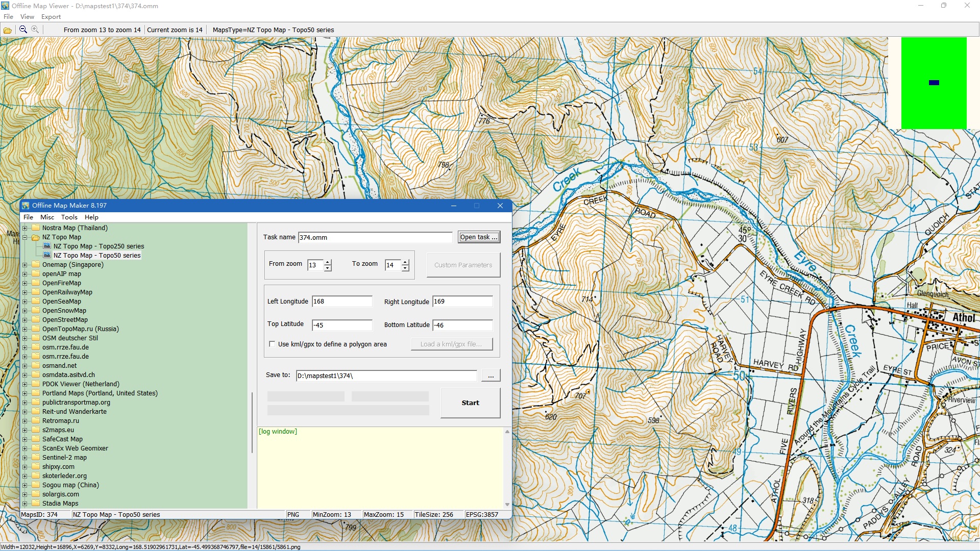
Task: Click the Left Longitude input field
Action: tap(342, 301)
